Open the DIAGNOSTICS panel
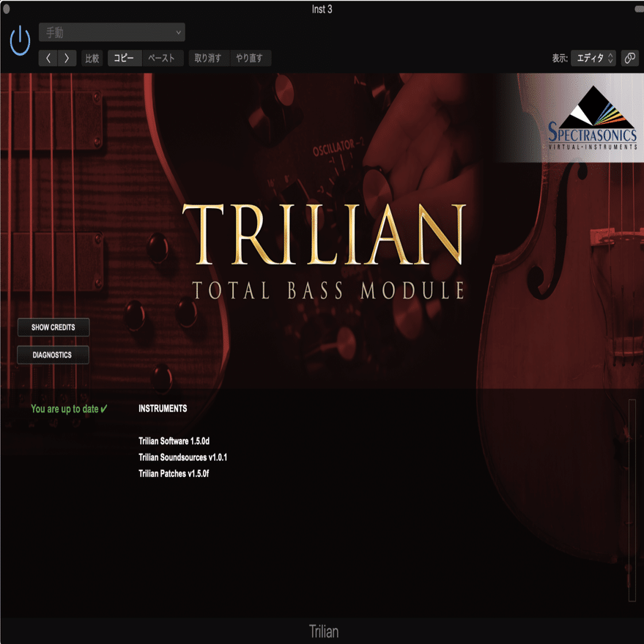Screen dimensions: 644x644 [53, 355]
